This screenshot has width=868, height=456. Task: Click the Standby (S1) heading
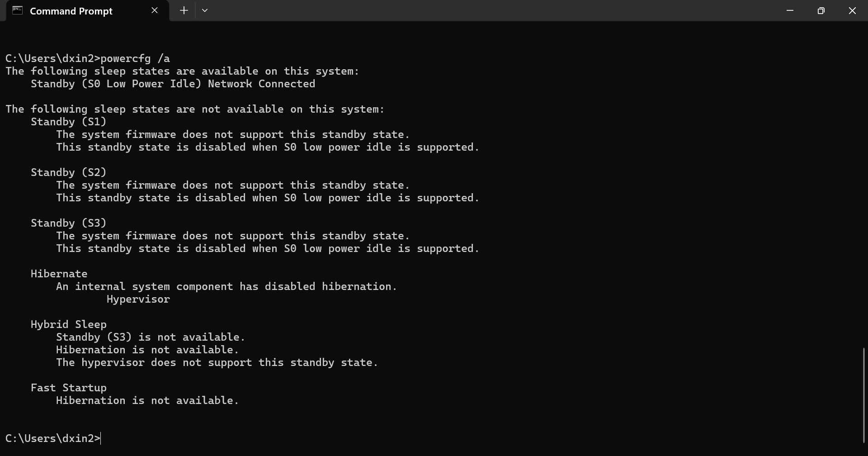(x=69, y=122)
